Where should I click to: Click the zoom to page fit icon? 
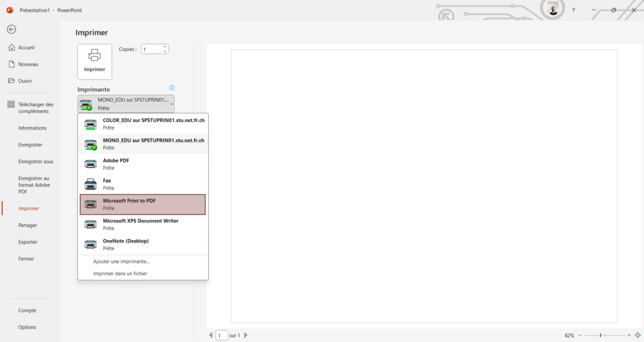tap(638, 336)
